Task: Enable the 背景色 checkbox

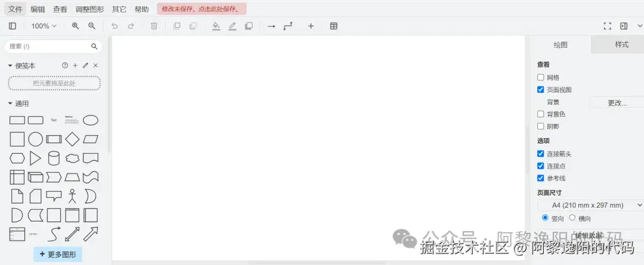Action: [x=540, y=114]
